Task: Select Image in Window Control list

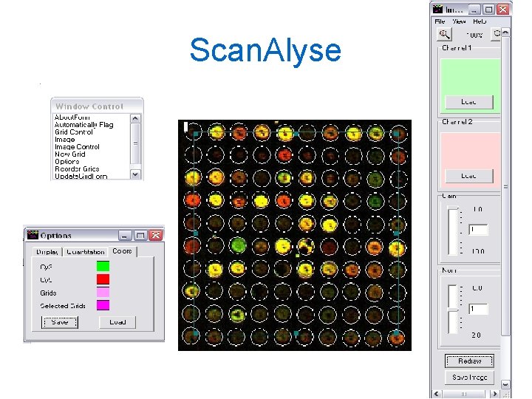Action: point(65,140)
